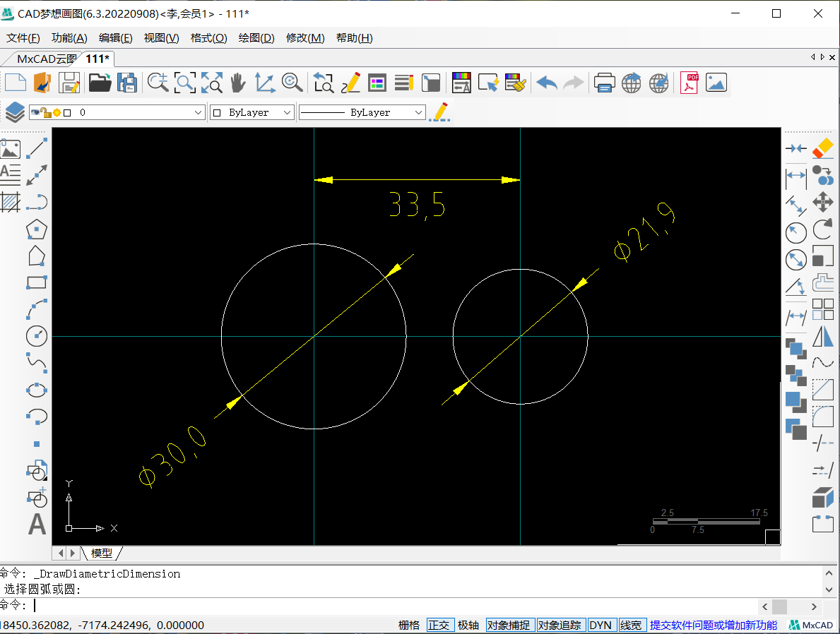Viewport: 840px width, 634px height.
Task: Toggle polar tracking (极轴)
Action: point(468,625)
